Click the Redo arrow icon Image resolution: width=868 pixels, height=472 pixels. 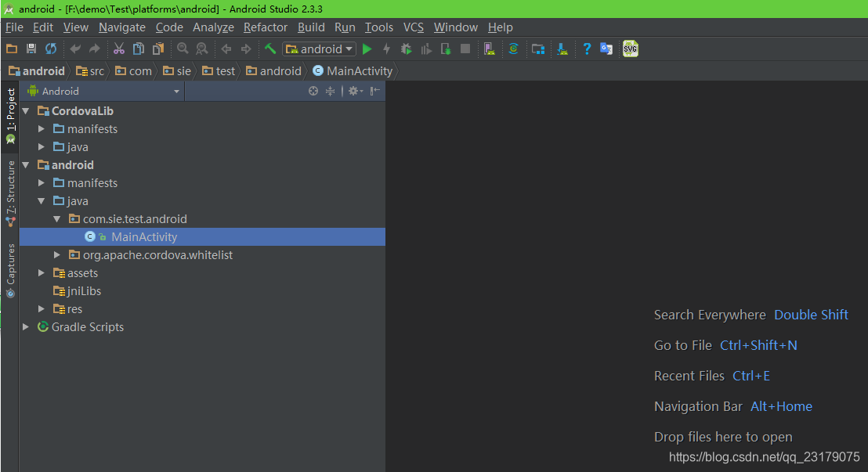pyautogui.click(x=95, y=49)
